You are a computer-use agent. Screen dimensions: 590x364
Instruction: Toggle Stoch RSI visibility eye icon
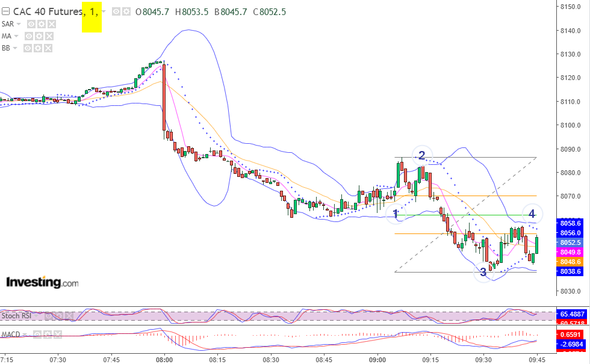point(49,316)
